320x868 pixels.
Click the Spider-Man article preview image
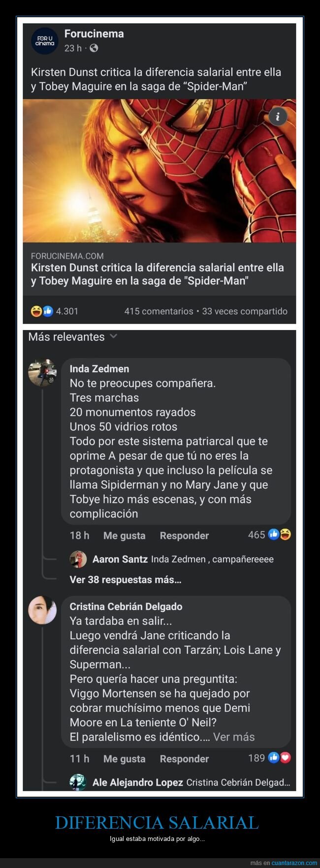click(x=160, y=170)
